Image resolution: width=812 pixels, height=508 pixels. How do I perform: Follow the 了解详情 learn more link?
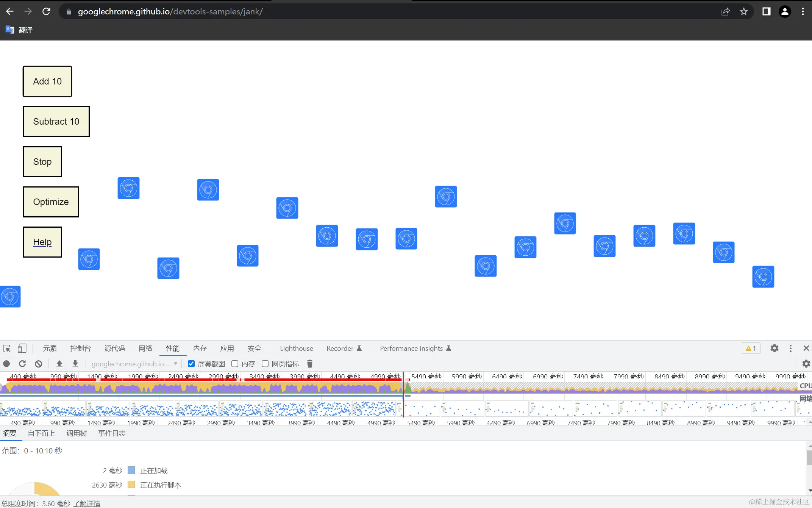tap(87, 503)
